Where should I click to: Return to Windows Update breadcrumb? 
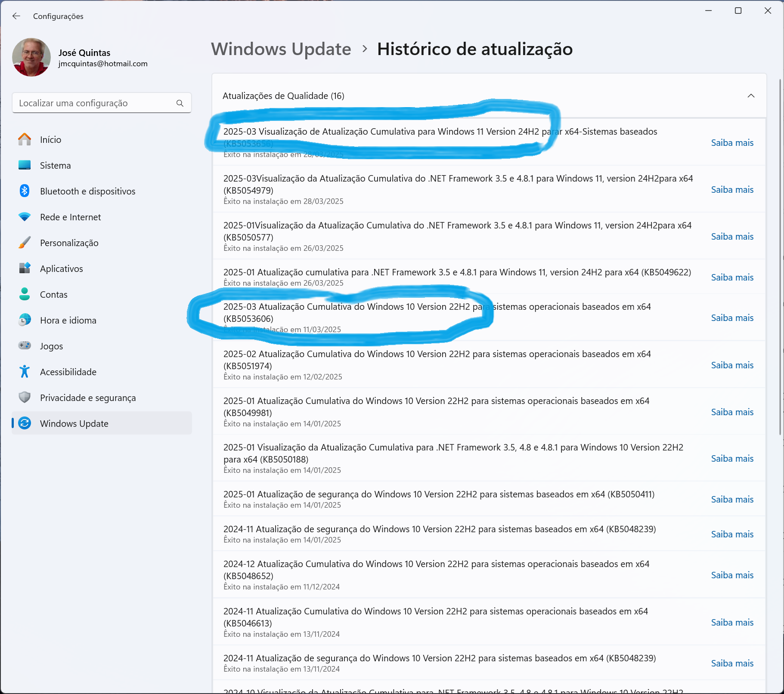[x=281, y=49]
